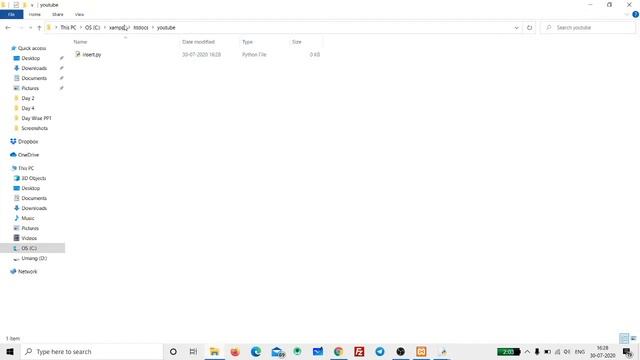The image size is (640, 360).
Task: Open the Help question mark icon
Action: tap(635, 14)
